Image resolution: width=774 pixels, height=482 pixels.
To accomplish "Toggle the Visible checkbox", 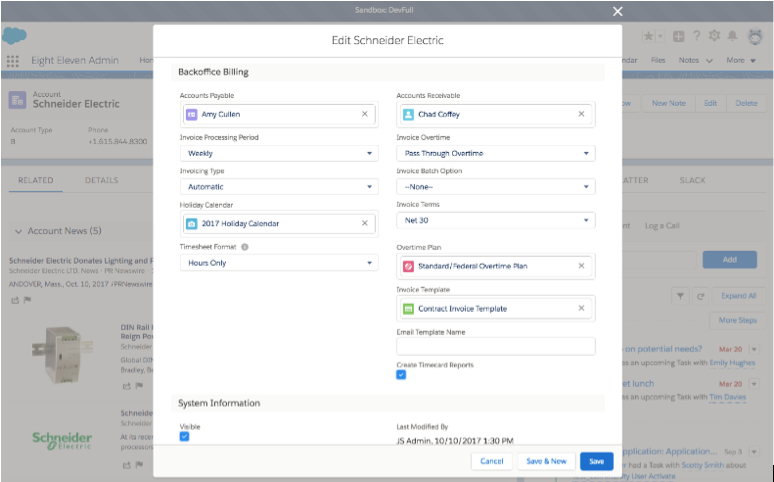I will pos(184,437).
